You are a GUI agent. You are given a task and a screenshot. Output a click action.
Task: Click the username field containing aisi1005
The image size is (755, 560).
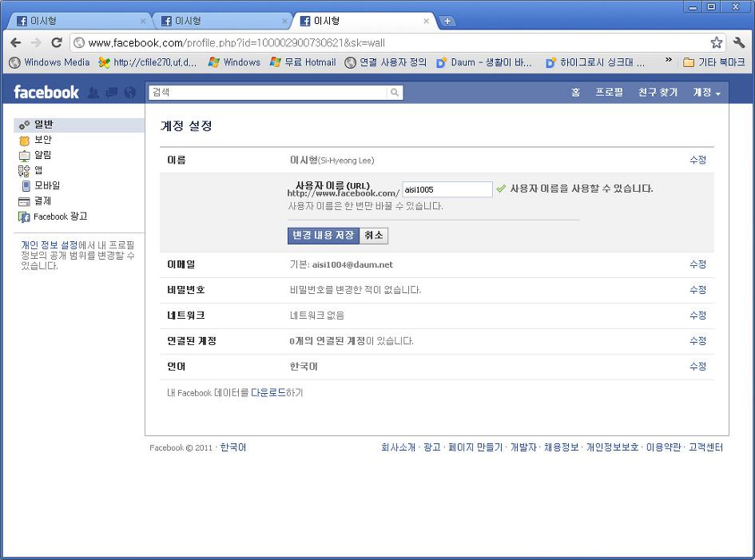(447, 189)
